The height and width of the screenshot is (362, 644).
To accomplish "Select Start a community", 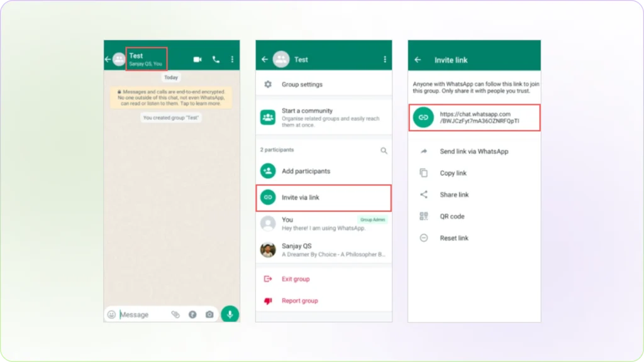I will pos(324,118).
